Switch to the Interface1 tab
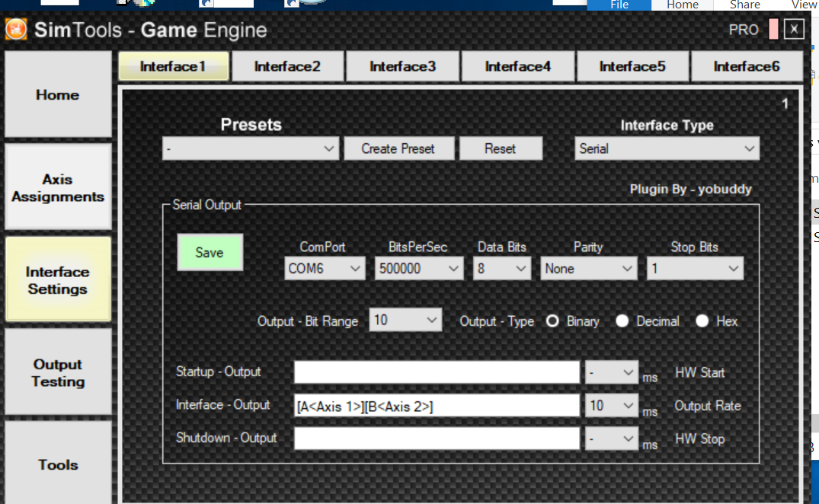This screenshot has height=504, width=819. 174,66
